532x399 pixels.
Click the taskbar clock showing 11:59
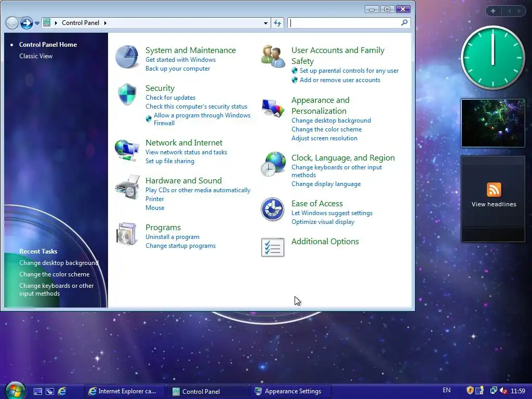click(x=518, y=391)
